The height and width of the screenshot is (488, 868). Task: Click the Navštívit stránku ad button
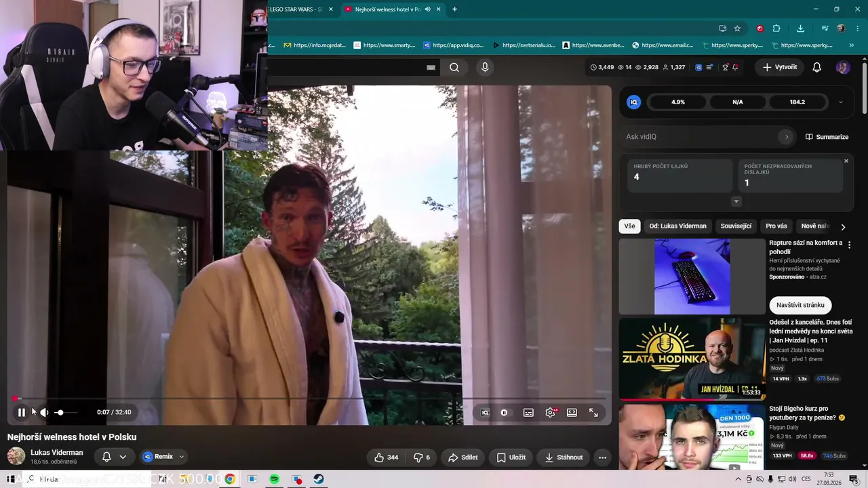pyautogui.click(x=800, y=305)
